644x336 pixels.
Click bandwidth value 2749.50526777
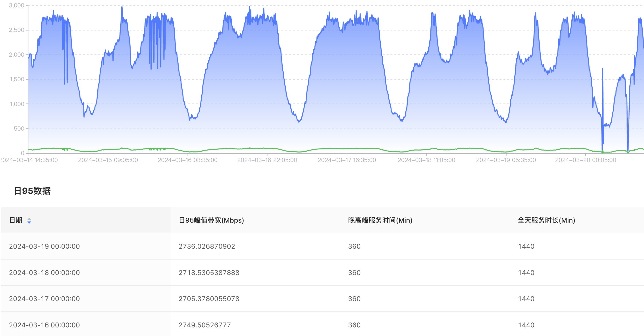click(205, 325)
